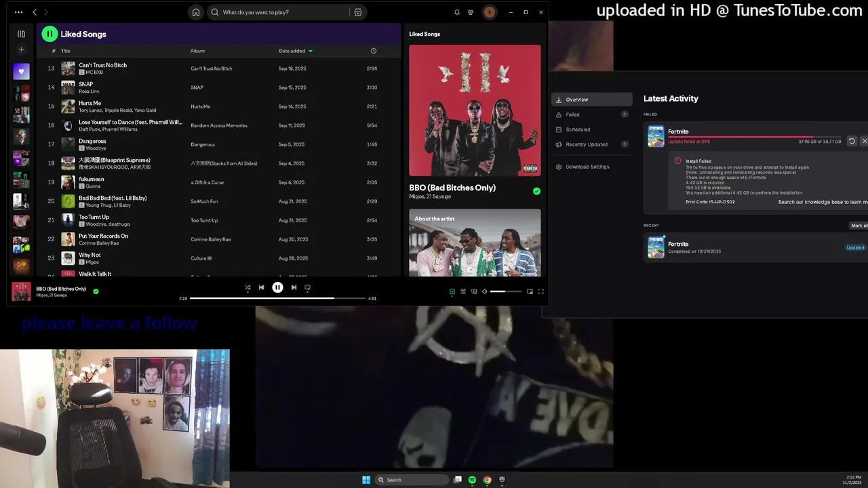Open Connect to a device icon
The width and height of the screenshot is (868, 488).
tap(474, 291)
